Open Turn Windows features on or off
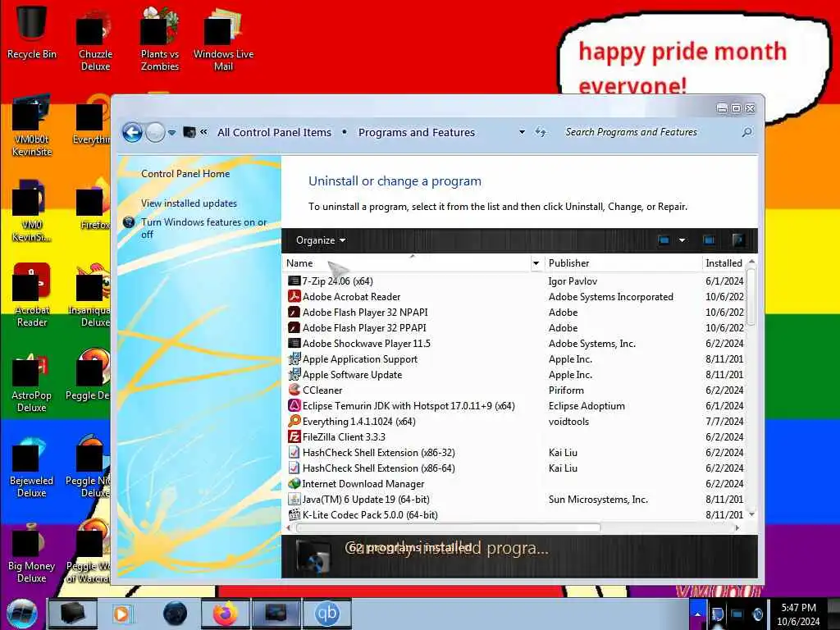 tap(203, 228)
